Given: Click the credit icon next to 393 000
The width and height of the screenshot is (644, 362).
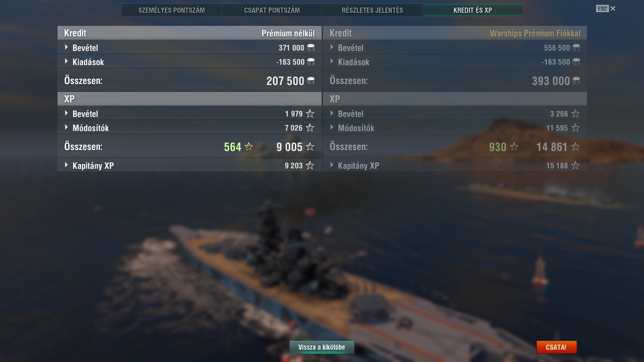Looking at the screenshot, I should coord(576,81).
